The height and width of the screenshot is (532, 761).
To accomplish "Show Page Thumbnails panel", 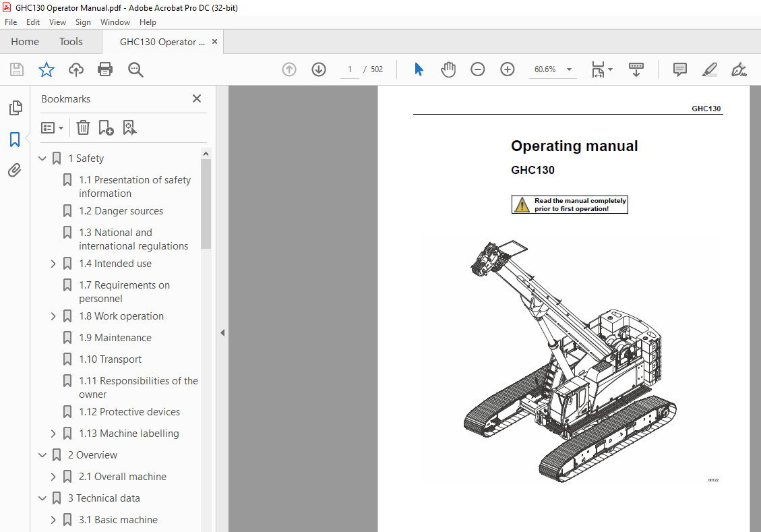I will (16, 108).
